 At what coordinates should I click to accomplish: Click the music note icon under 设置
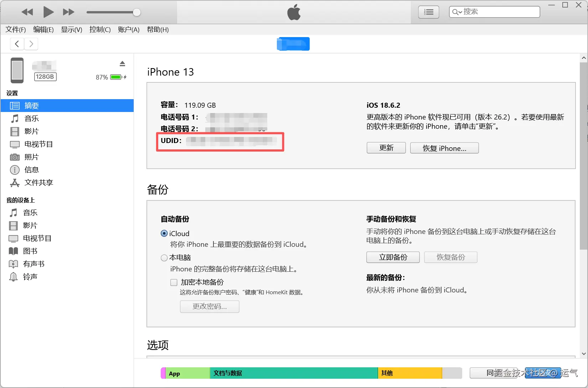[x=15, y=118]
